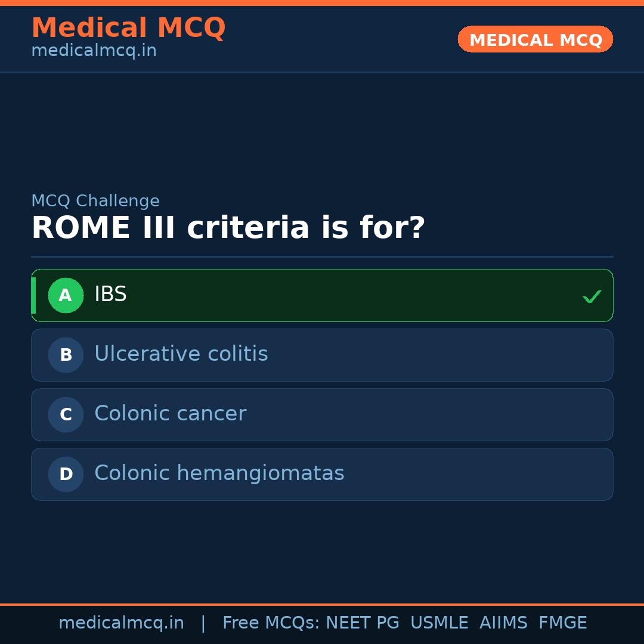
Task: Click the C letter circle
Action: (66, 414)
